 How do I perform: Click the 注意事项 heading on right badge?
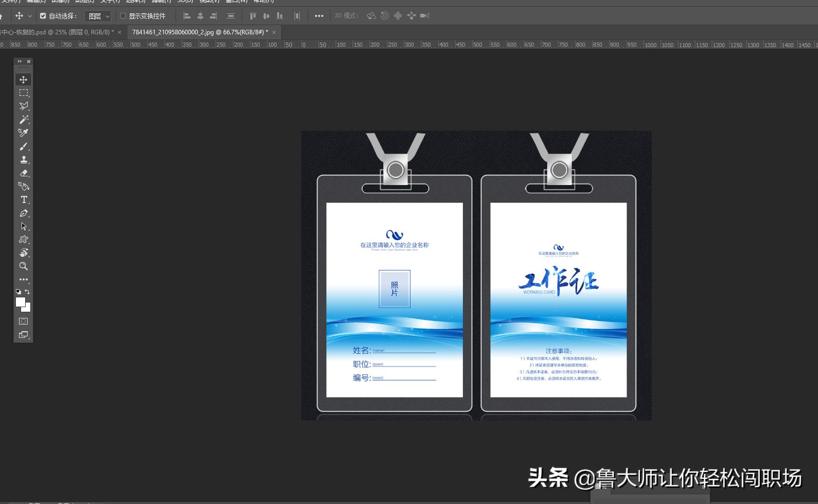[x=558, y=351]
